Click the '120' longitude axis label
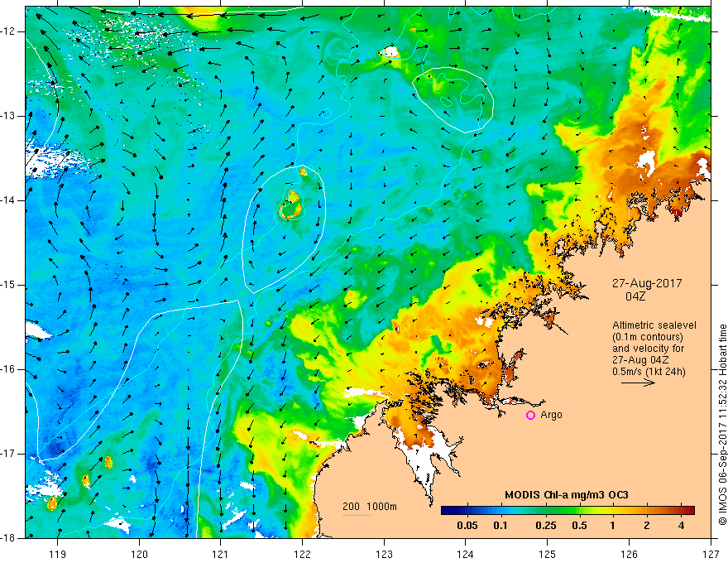This screenshot has width=728, height=563. coord(139,554)
